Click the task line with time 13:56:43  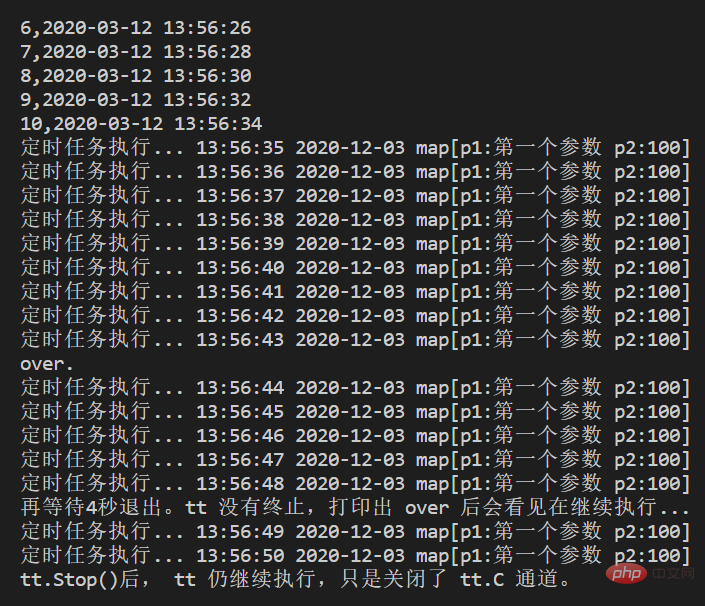point(355,340)
